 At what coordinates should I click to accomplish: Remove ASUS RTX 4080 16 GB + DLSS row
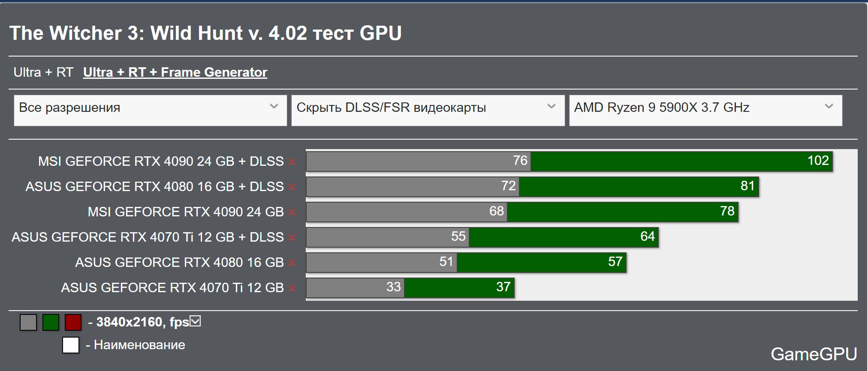pyautogui.click(x=292, y=187)
